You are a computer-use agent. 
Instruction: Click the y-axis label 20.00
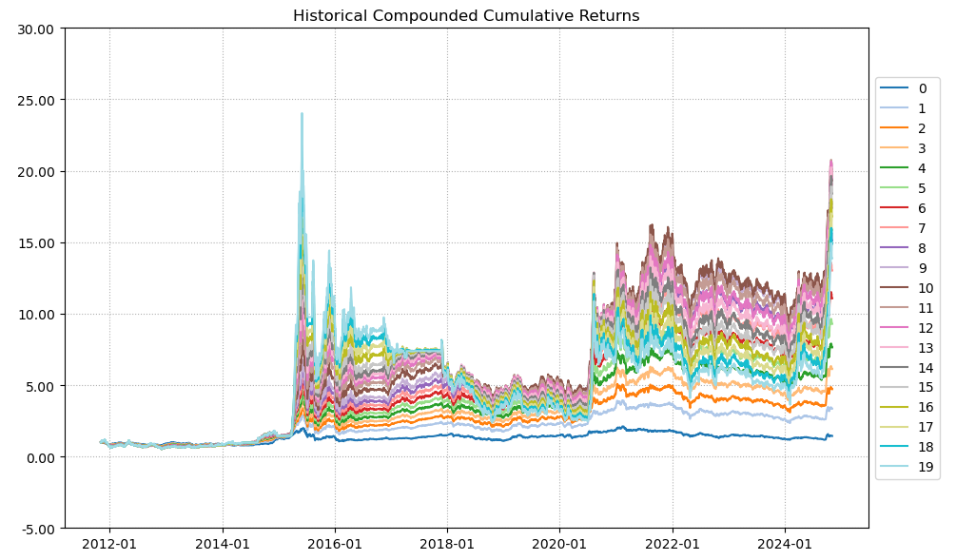click(36, 172)
